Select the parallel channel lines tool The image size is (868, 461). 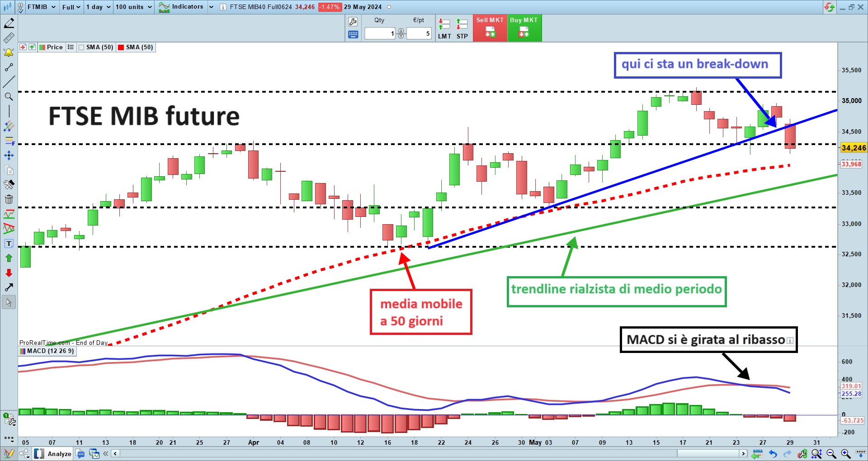point(9,126)
